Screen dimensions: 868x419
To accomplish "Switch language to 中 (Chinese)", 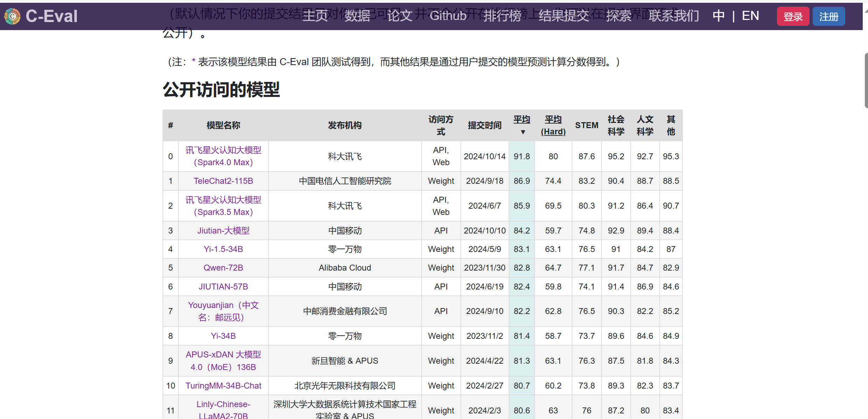I will pos(718,16).
